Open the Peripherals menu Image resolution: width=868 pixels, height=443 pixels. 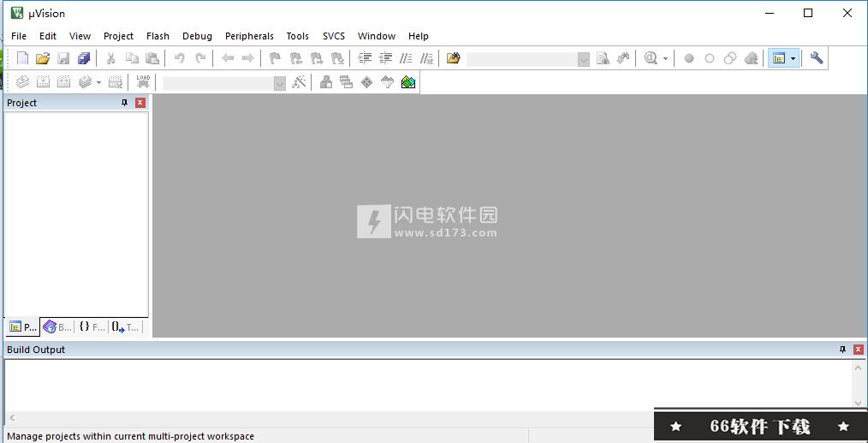[x=249, y=36]
